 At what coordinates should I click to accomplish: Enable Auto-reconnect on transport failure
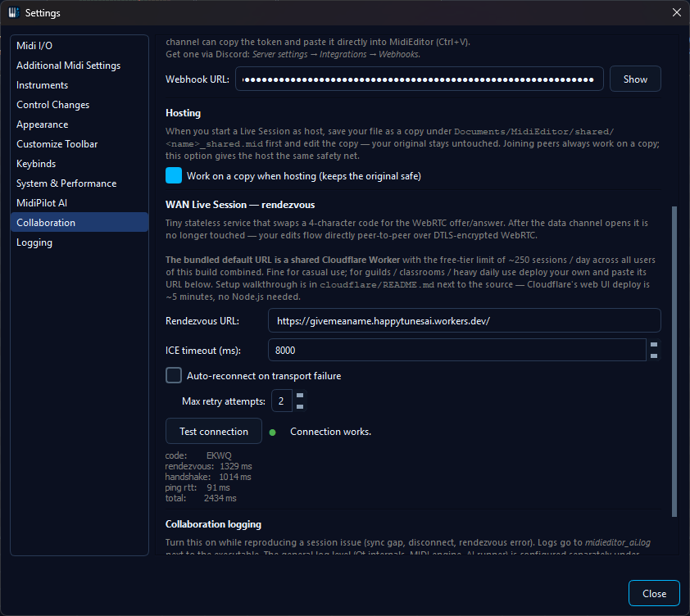174,376
